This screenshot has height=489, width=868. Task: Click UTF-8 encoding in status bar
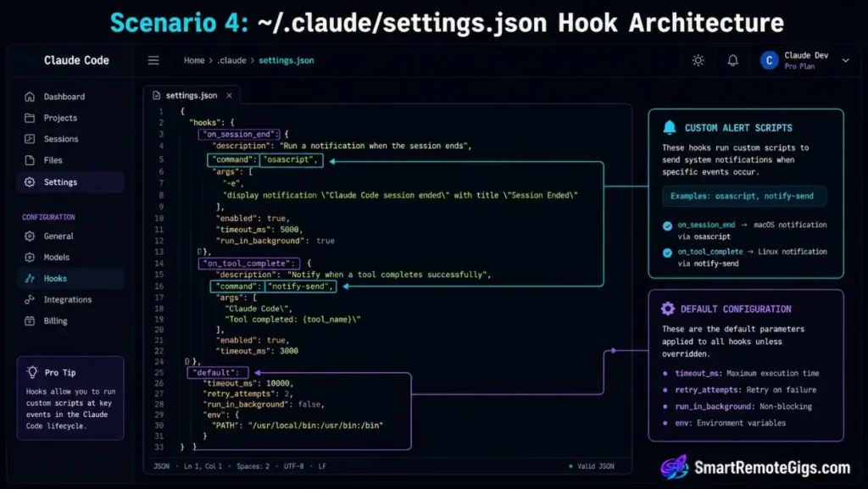[x=294, y=466]
